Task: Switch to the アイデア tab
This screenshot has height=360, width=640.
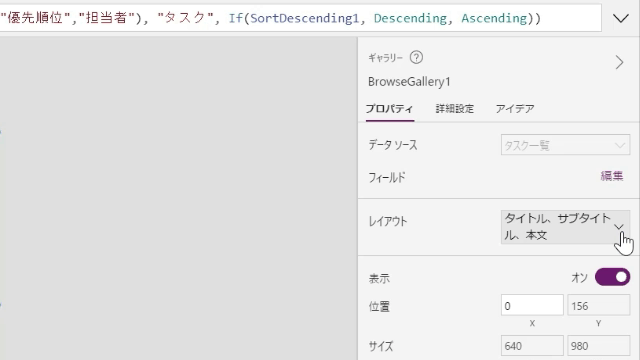Action: 515,109
